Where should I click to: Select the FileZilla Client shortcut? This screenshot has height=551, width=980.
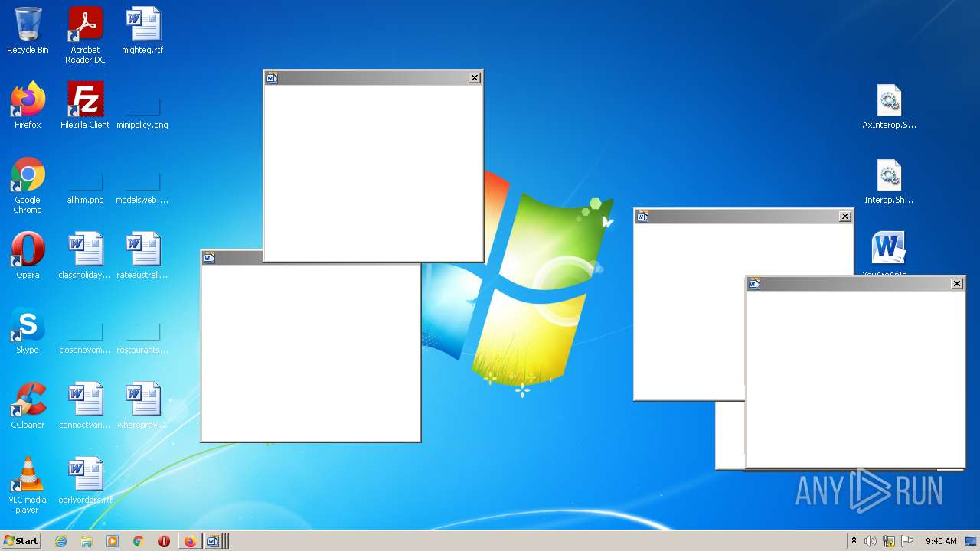(85, 106)
